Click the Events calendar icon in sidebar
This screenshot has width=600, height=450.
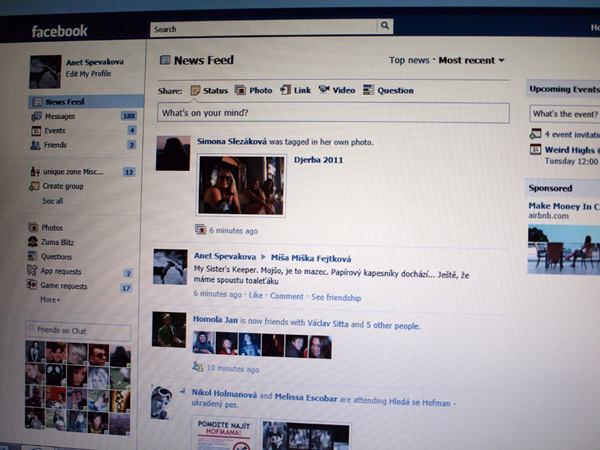[x=36, y=131]
